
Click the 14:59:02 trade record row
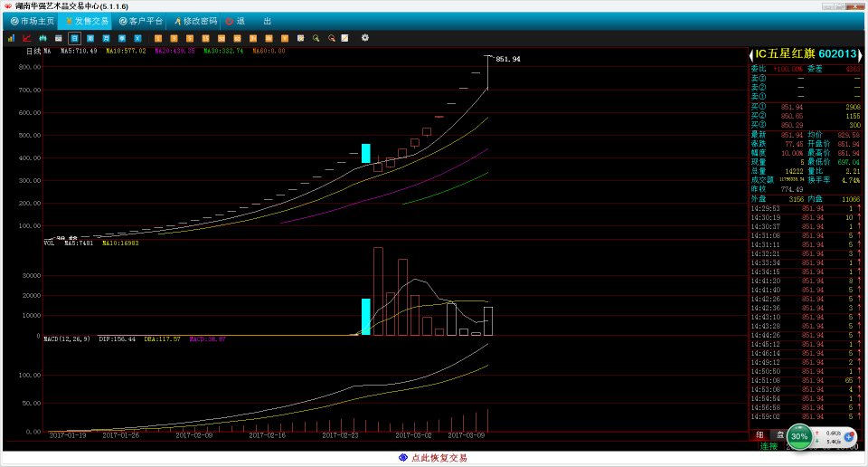tap(806, 416)
